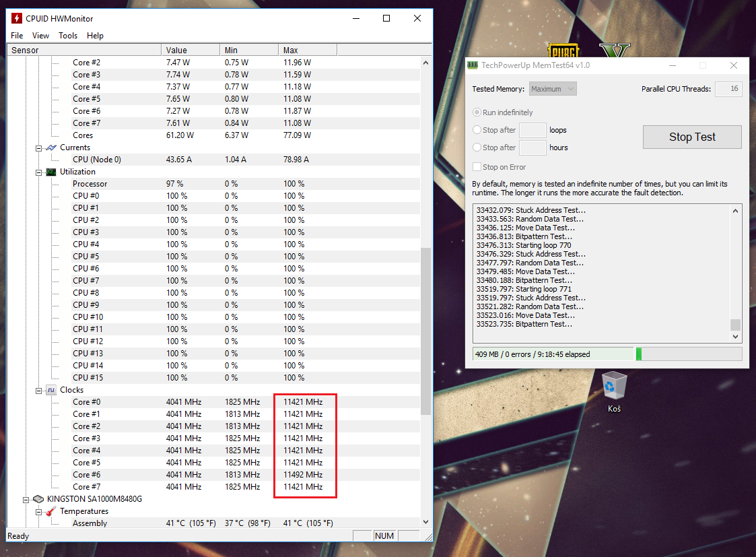Click the MemTest64 RAM title icon
Viewport: 756px width, 557px height.
[x=473, y=65]
